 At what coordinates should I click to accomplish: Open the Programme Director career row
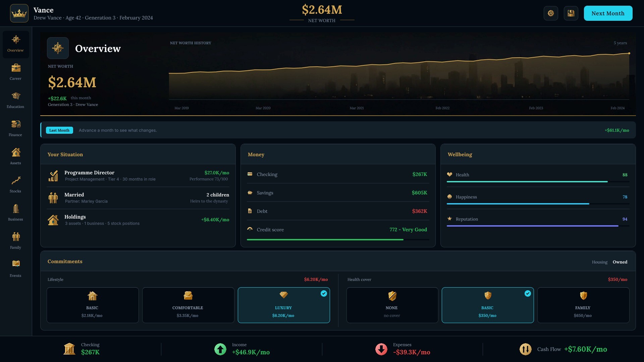pos(138,176)
